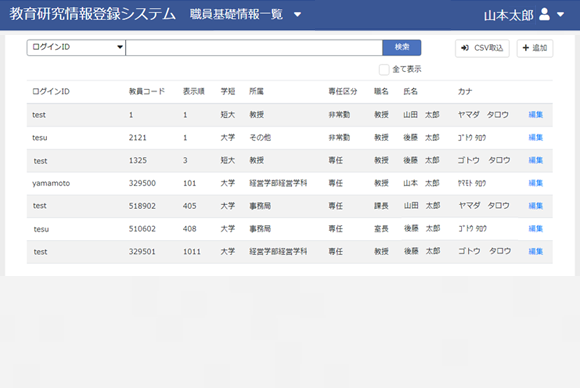Click the 405 display order cell
This screenshot has height=388, width=580.
[189, 206]
